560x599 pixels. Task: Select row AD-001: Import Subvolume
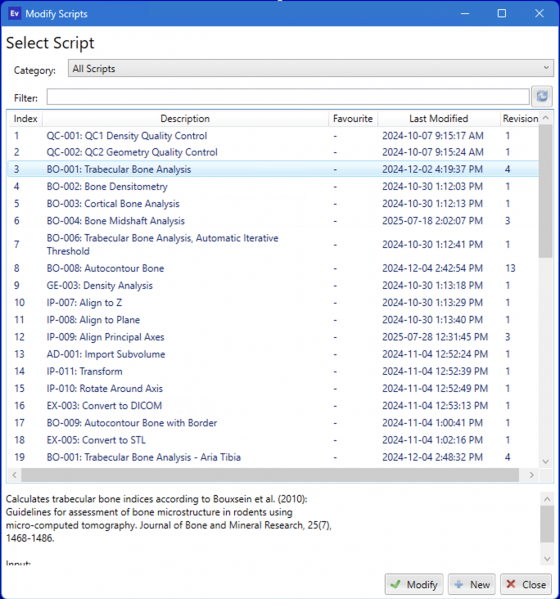click(x=274, y=354)
